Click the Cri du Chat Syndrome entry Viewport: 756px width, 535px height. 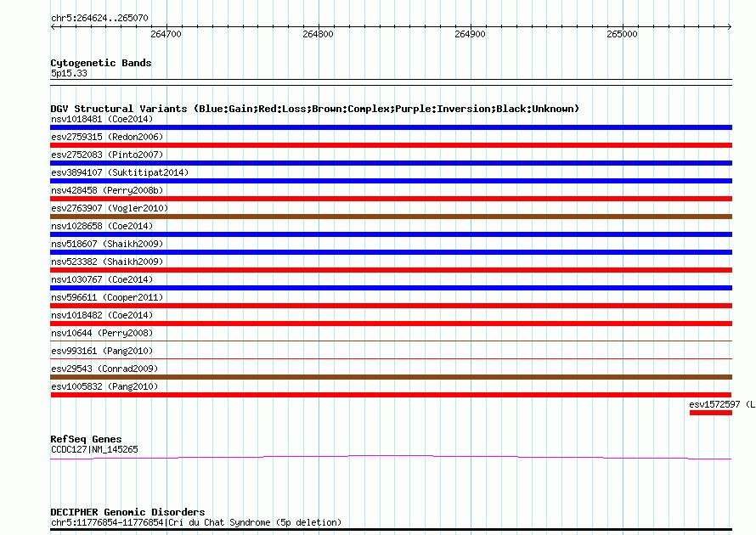coord(196,522)
